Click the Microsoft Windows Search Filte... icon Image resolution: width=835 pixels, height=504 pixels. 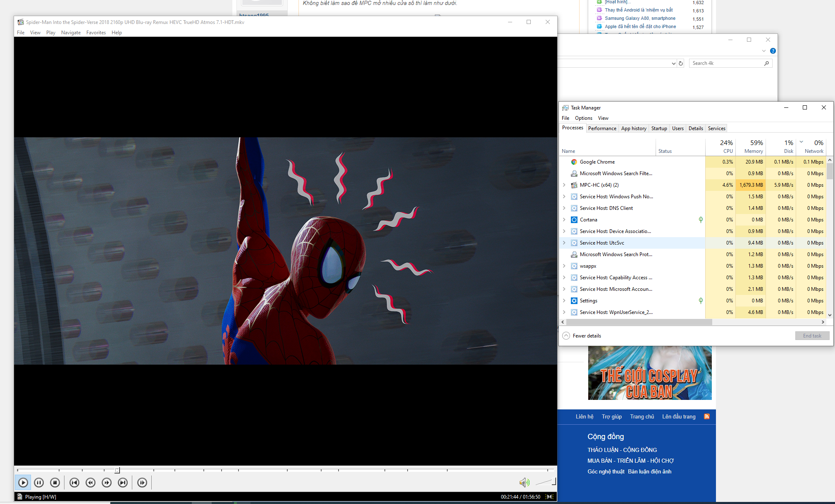574,174
